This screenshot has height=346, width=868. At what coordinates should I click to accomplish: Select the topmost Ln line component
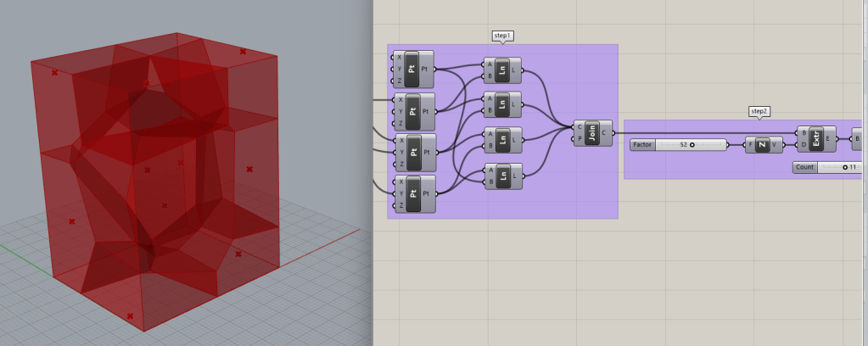(502, 69)
